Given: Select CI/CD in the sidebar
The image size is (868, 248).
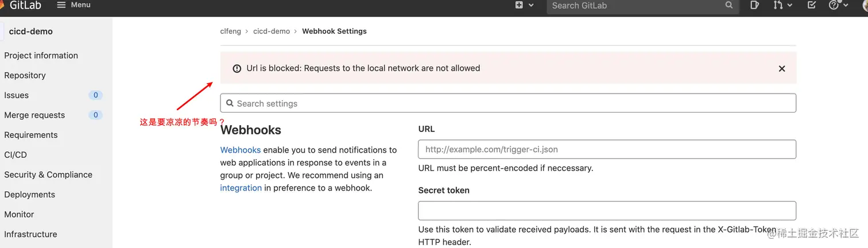Looking at the screenshot, I should point(15,154).
